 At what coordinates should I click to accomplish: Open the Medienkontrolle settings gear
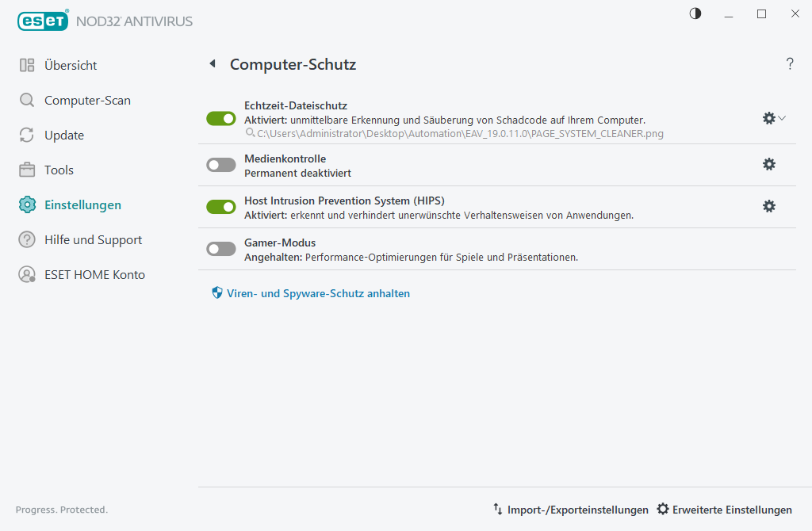[768, 164]
